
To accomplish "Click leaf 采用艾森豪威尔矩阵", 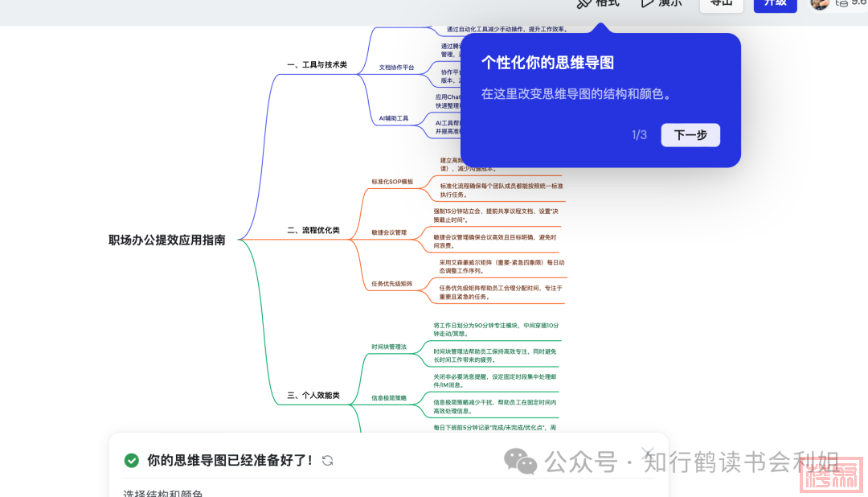I will click(502, 266).
